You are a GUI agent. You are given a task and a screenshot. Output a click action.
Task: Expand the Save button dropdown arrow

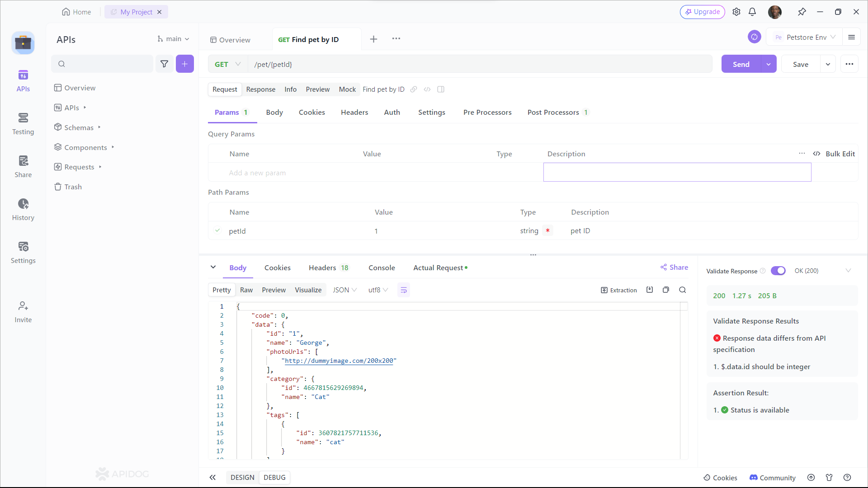(827, 64)
